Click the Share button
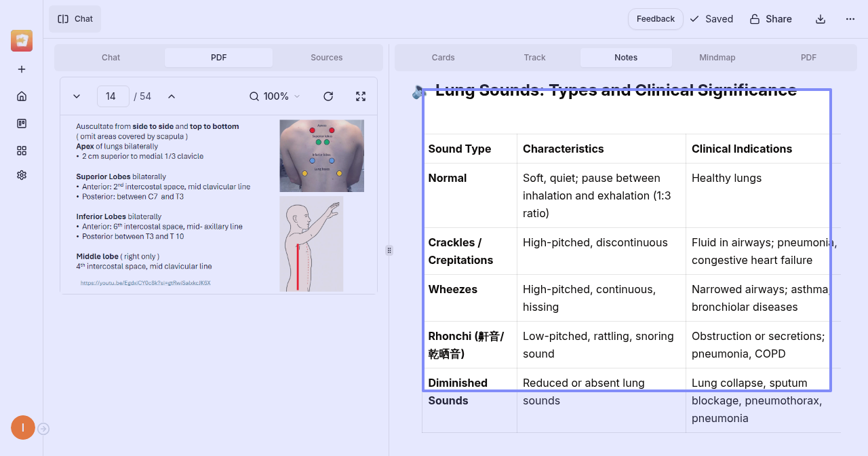868x456 pixels. click(771, 19)
